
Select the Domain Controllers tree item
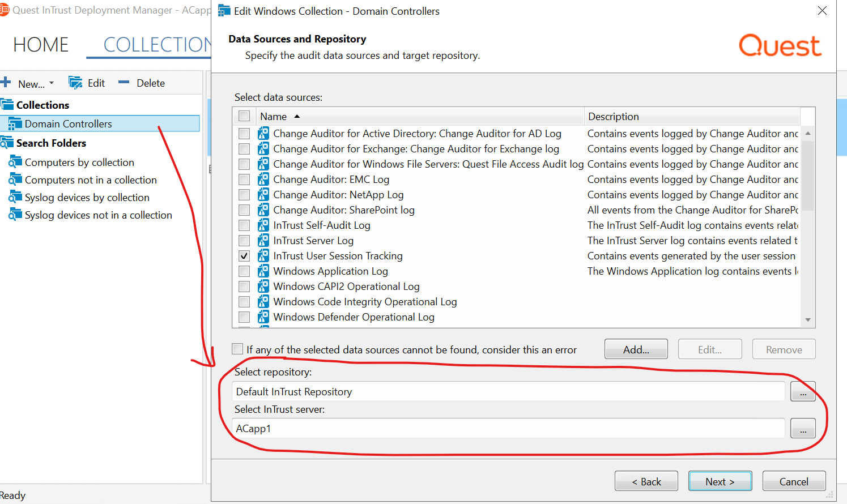[100, 123]
